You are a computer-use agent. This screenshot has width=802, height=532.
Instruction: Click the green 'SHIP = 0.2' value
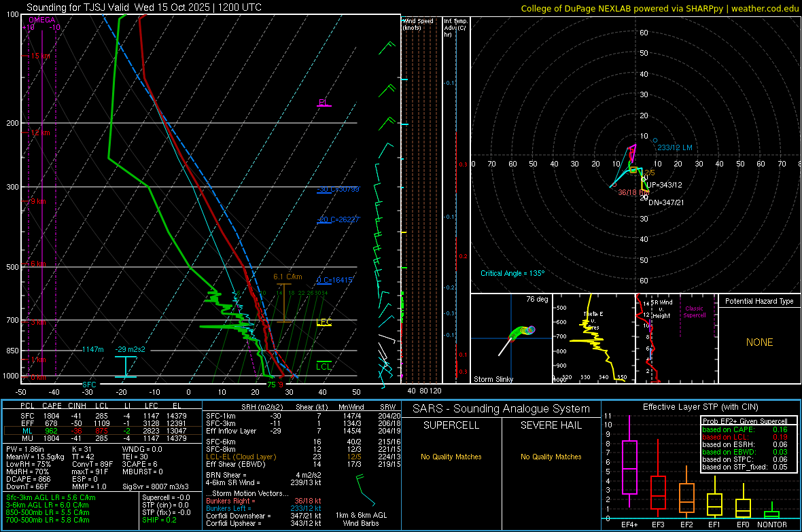tap(159, 520)
